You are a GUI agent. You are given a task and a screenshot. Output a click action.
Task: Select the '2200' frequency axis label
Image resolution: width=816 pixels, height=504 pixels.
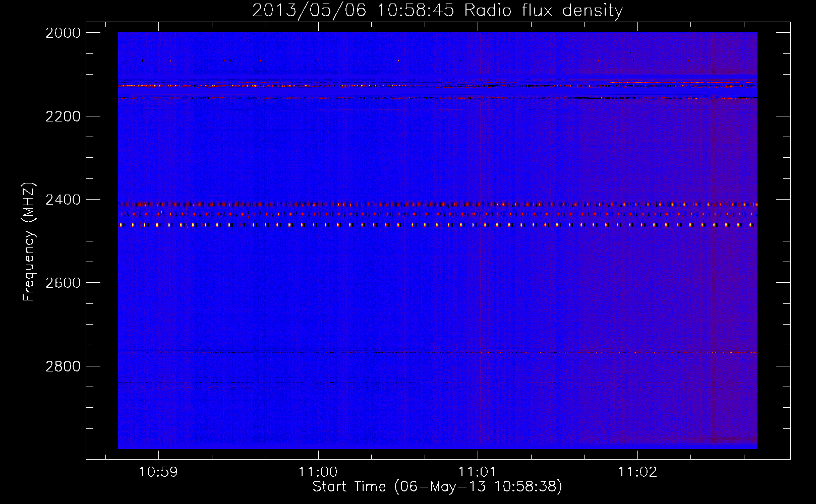click(63, 116)
